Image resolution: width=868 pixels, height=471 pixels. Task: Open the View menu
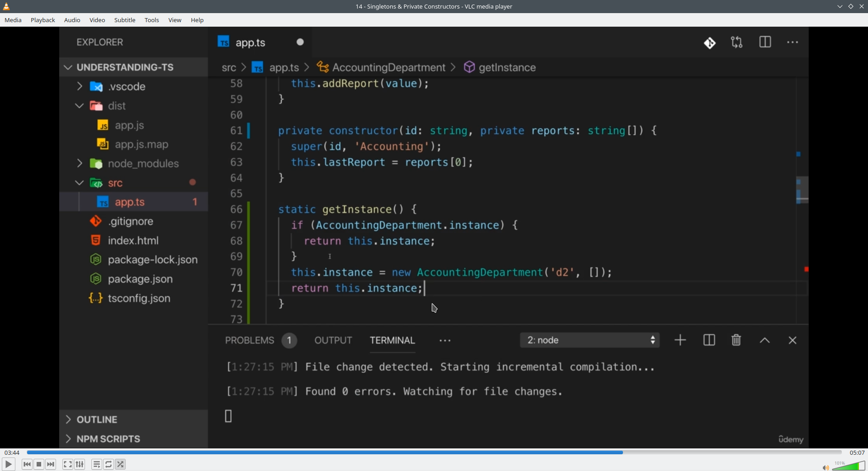click(175, 20)
